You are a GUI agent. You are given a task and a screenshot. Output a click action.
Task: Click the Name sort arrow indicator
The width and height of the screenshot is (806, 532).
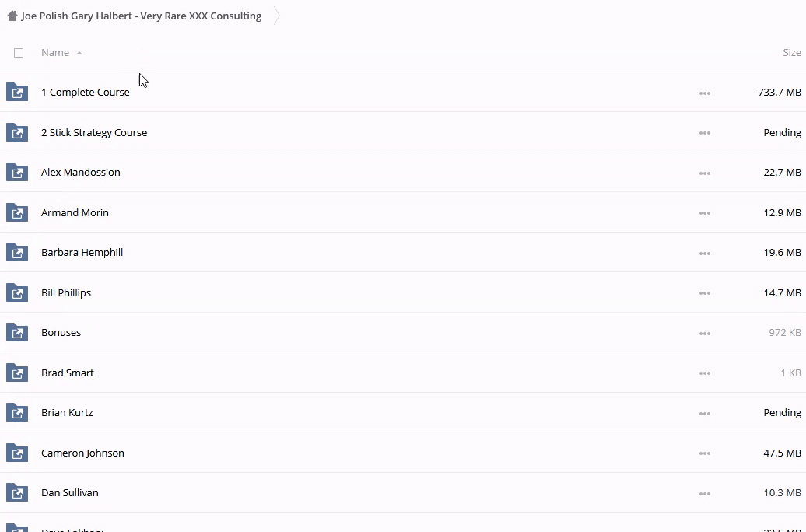tap(79, 53)
